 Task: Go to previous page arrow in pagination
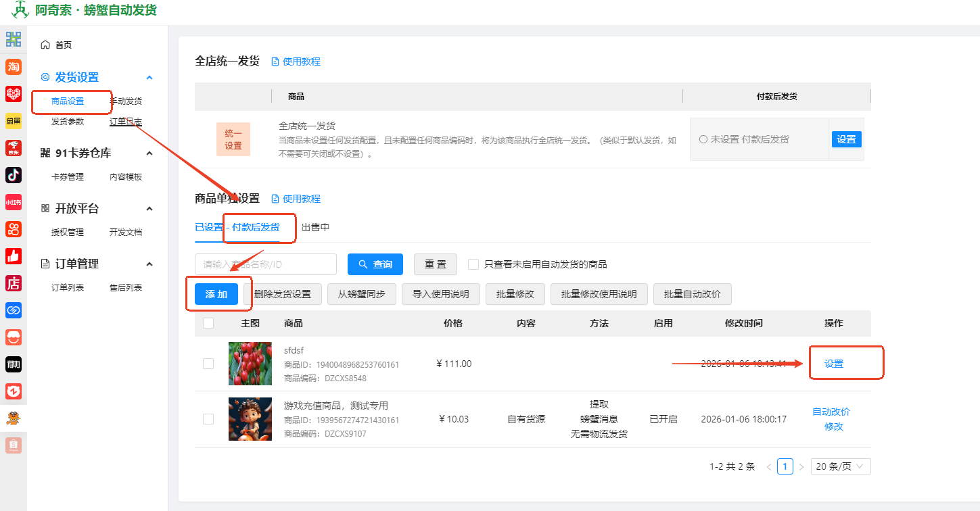point(769,466)
